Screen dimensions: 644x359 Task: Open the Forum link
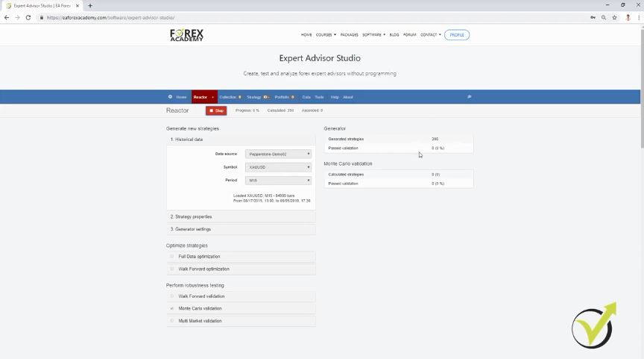point(409,35)
